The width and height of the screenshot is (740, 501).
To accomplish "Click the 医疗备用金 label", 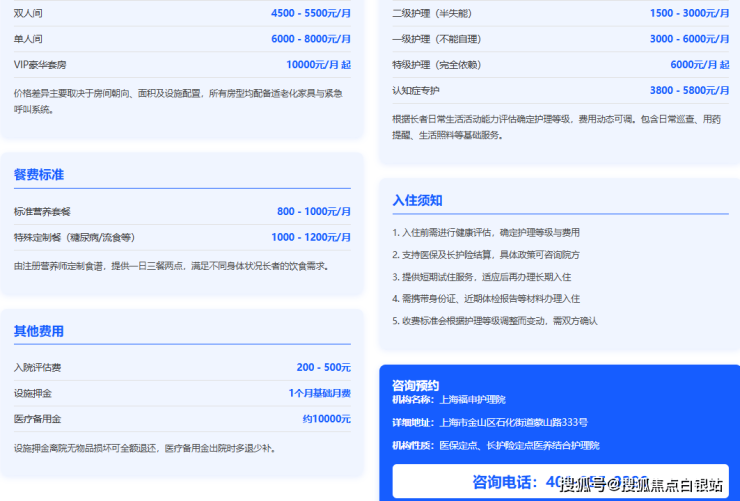I will (37, 419).
